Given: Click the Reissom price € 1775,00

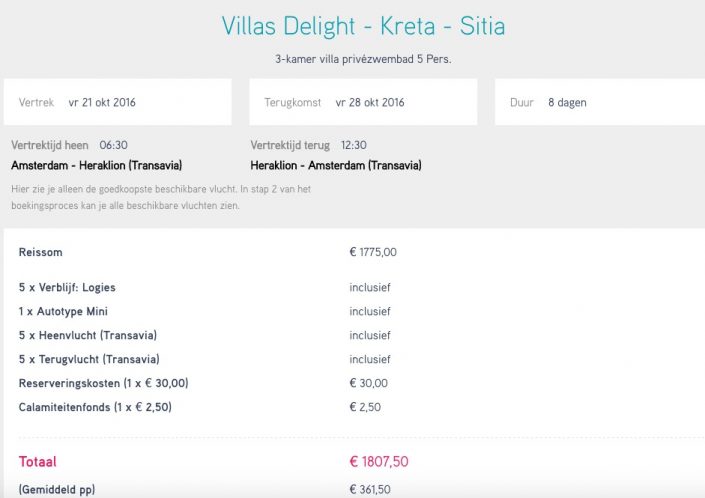Looking at the screenshot, I should pos(373,252).
